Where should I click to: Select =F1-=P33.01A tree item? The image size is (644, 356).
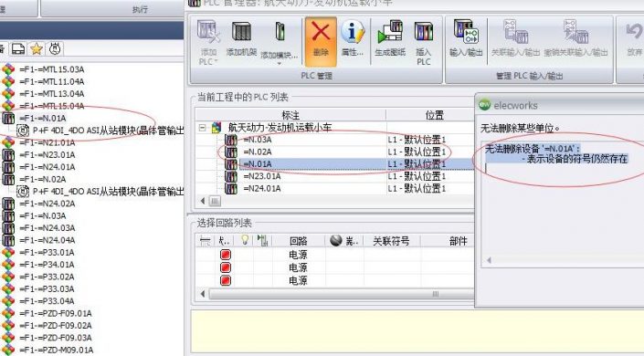pos(47,252)
